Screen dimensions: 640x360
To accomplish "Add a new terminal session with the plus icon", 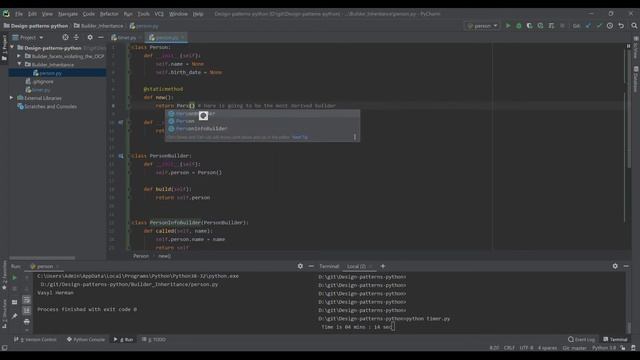I will [382, 266].
